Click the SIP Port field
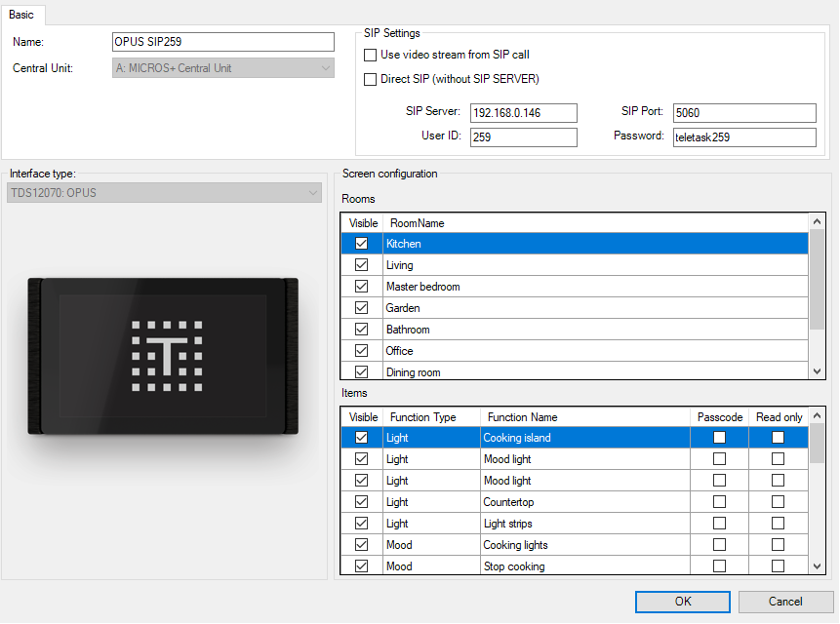This screenshot has width=840, height=624. point(744,113)
